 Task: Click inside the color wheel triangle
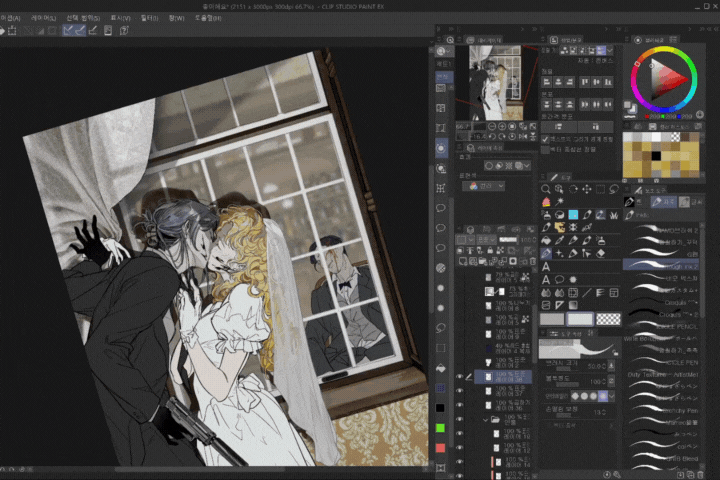[666, 79]
